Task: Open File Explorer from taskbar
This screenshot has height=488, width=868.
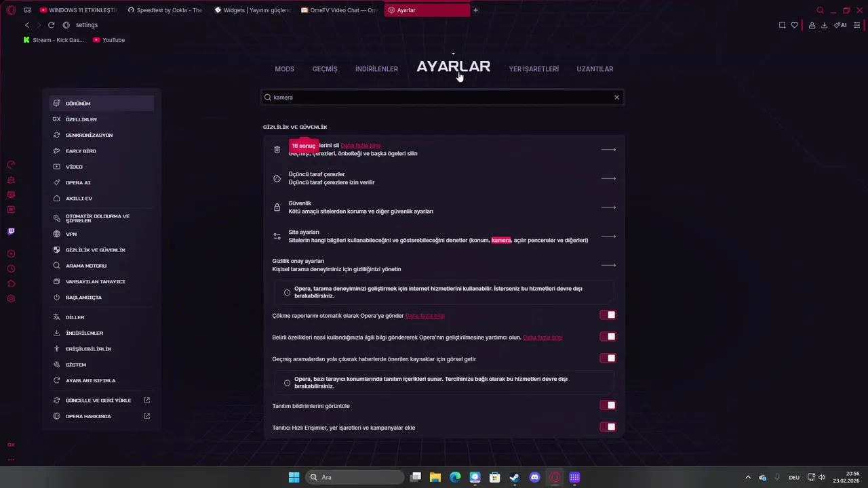Action: 435,477
